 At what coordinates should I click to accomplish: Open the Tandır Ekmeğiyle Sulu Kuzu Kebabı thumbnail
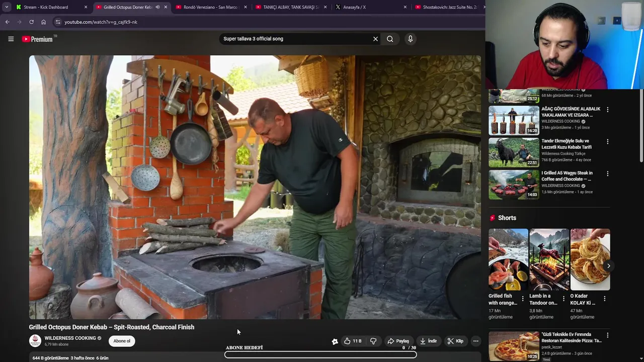(x=514, y=152)
